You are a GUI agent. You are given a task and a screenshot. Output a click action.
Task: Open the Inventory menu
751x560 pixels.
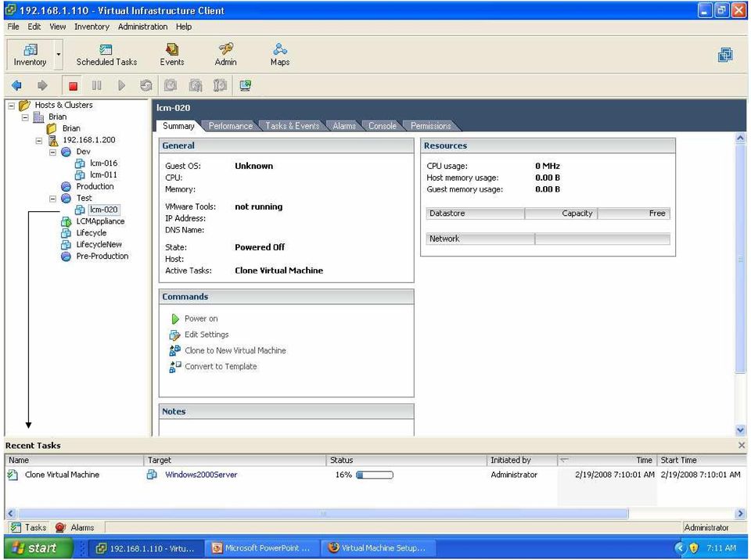tap(92, 27)
